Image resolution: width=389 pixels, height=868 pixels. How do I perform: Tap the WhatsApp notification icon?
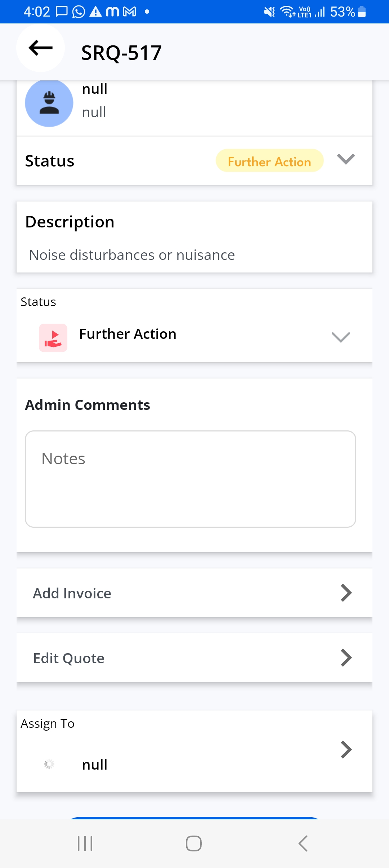[79, 12]
